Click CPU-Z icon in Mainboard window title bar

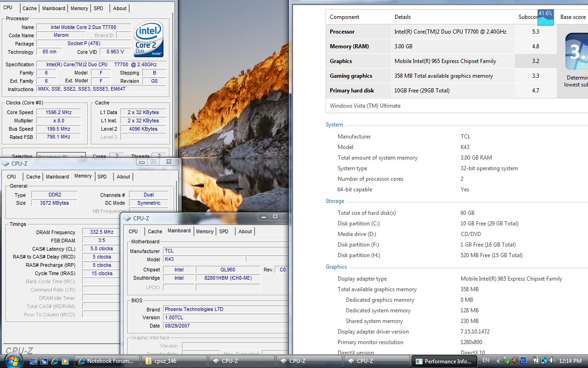127,218
